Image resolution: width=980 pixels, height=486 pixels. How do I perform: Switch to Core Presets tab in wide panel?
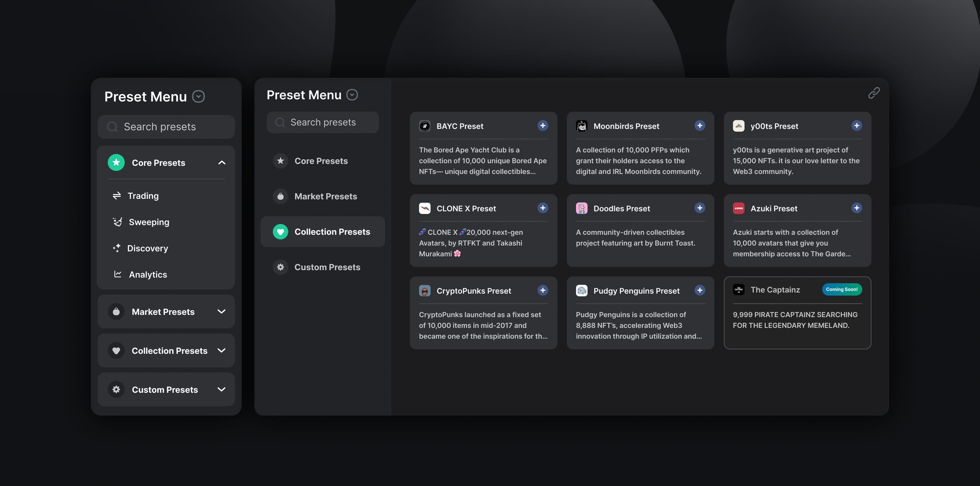coord(323,161)
